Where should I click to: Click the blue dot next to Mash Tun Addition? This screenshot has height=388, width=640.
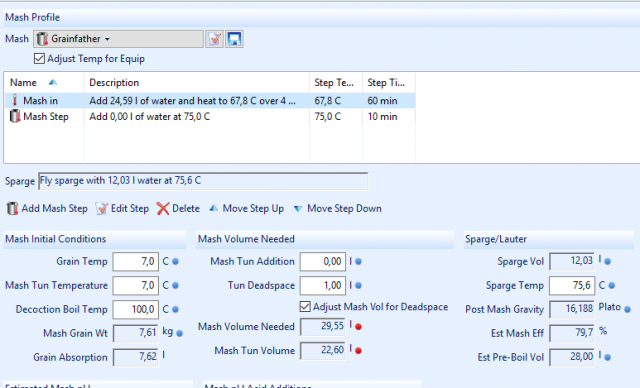(358, 262)
